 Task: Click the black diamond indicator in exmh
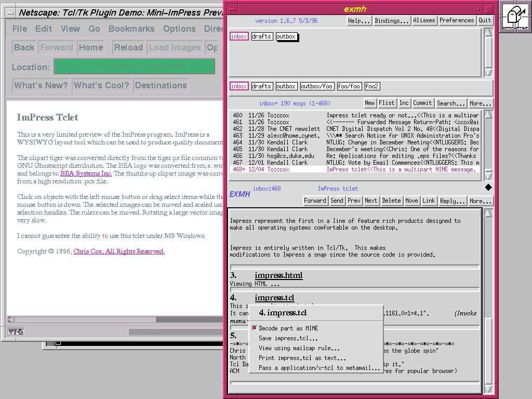tap(488, 187)
